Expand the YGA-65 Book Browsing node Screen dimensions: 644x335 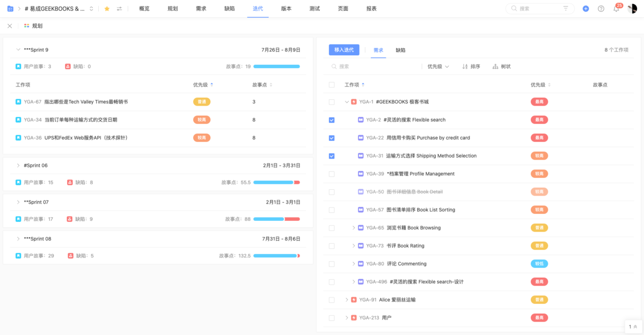pos(354,227)
